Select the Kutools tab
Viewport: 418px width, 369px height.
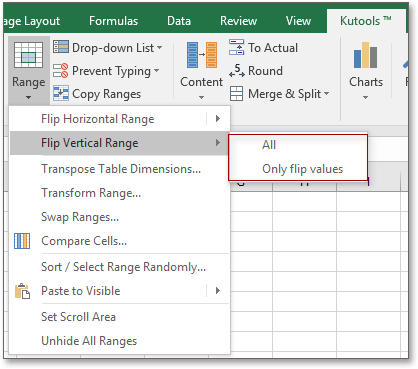point(366,21)
